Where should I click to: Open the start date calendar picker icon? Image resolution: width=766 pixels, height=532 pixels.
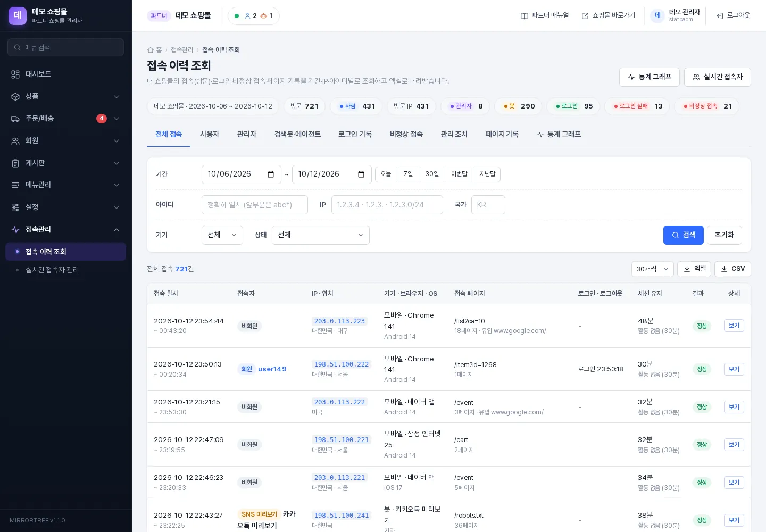(271, 174)
